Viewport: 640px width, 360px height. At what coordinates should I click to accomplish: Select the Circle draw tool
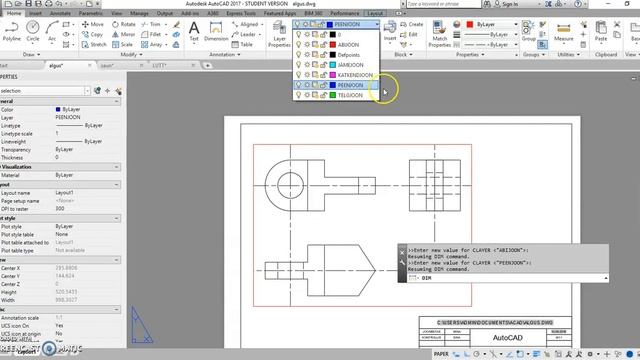[33, 31]
